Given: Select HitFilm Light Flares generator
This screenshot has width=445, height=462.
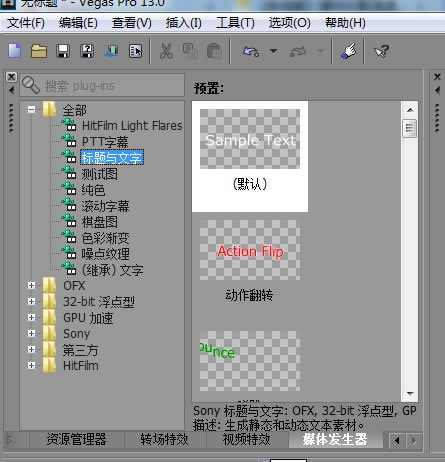Looking at the screenshot, I should coord(132,126).
